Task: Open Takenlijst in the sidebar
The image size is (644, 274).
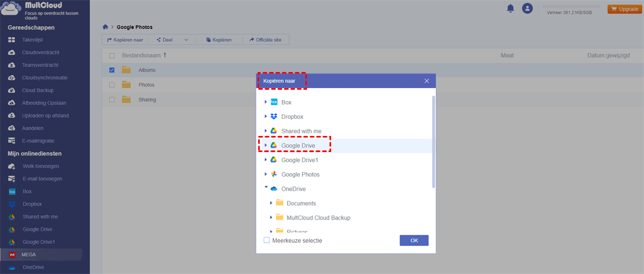Action: (32, 40)
